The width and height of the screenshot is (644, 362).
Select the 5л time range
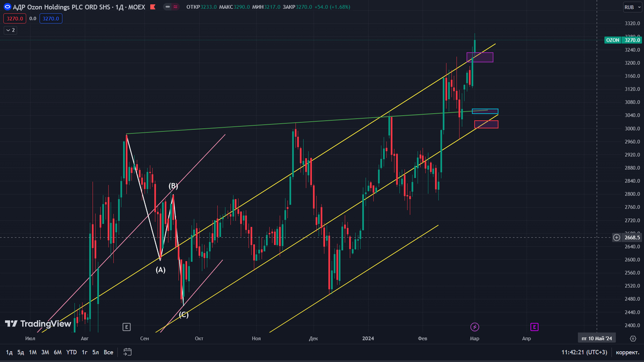(x=96, y=352)
